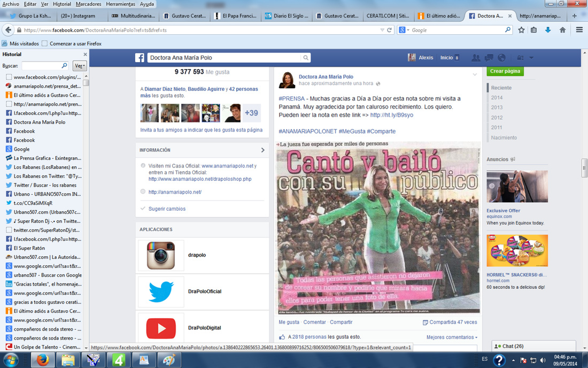Select 2013 in the timeline navigation
Viewport: 588px width, 368px height.
point(497,108)
